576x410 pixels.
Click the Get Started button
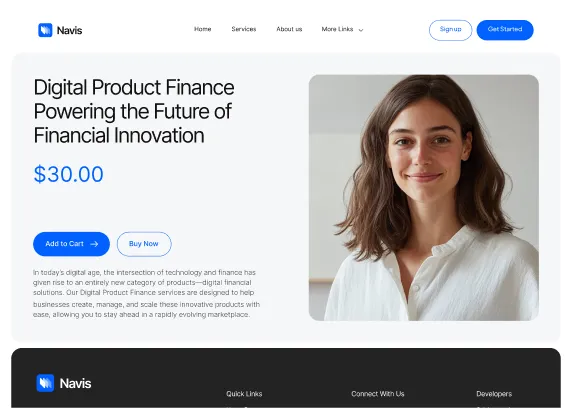(x=505, y=30)
